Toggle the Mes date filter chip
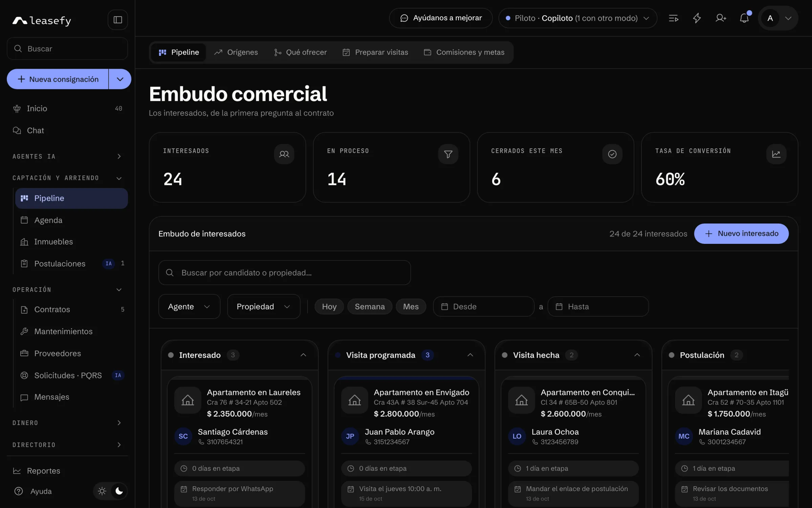This screenshot has height=508, width=812. pos(411,306)
